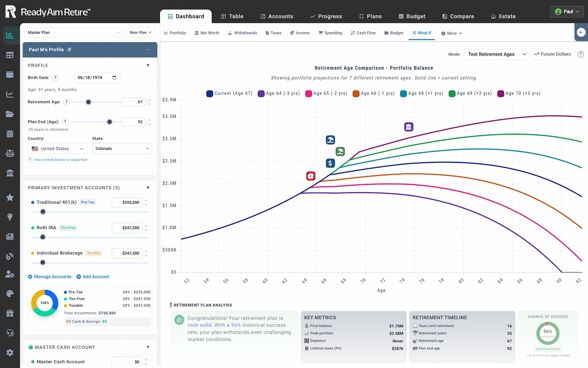Viewport: 588px width, 368px height.
Task: Click the Birth Date help icon
Action: coord(56,78)
